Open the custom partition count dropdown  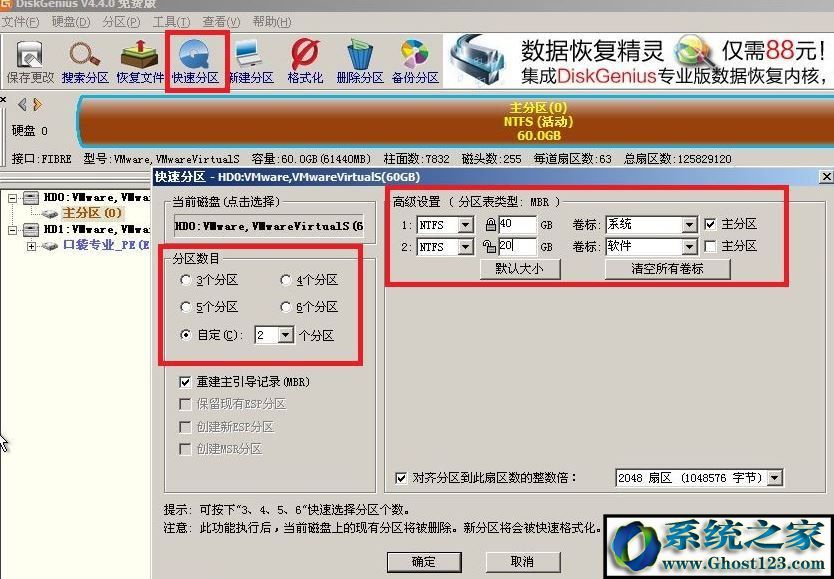point(286,335)
